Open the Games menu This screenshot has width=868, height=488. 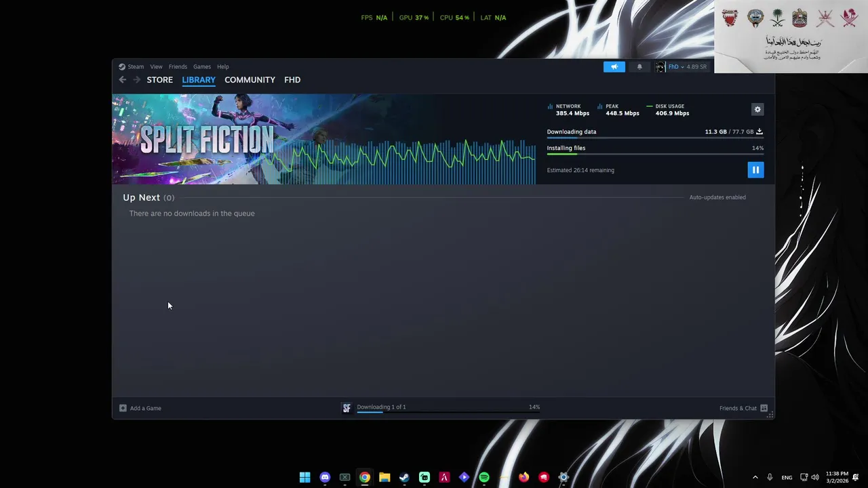(202, 66)
